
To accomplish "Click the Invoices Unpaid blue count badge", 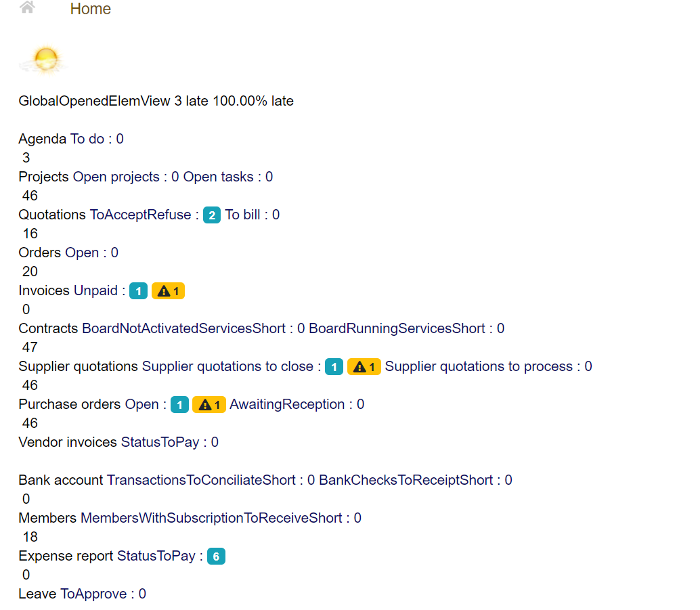I will pos(138,291).
